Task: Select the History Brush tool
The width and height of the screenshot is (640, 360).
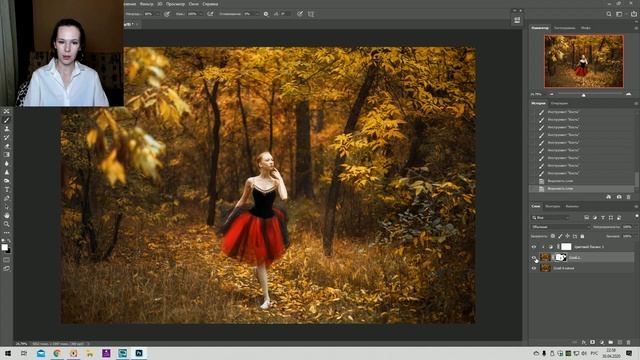Action: click(x=7, y=138)
